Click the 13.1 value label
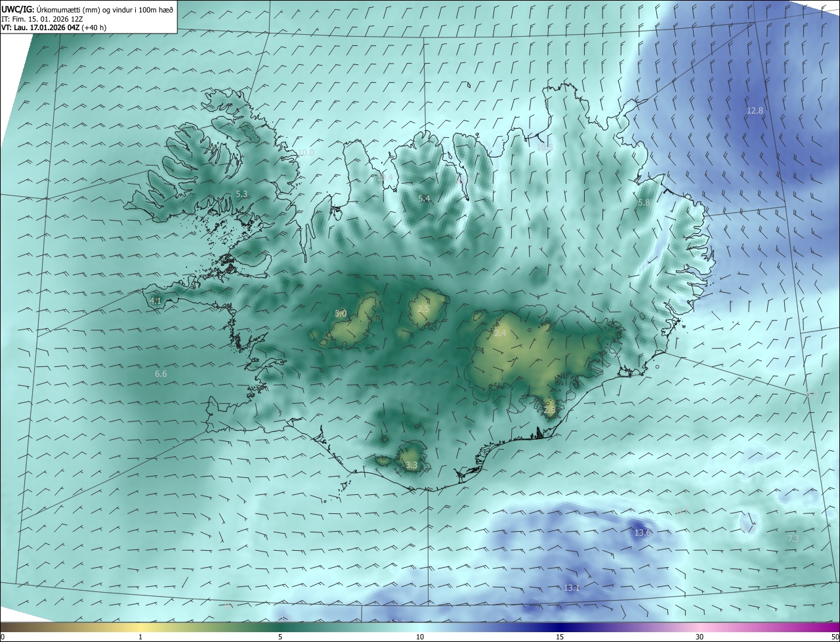Screen dimensions: 840x642 (572, 588)
